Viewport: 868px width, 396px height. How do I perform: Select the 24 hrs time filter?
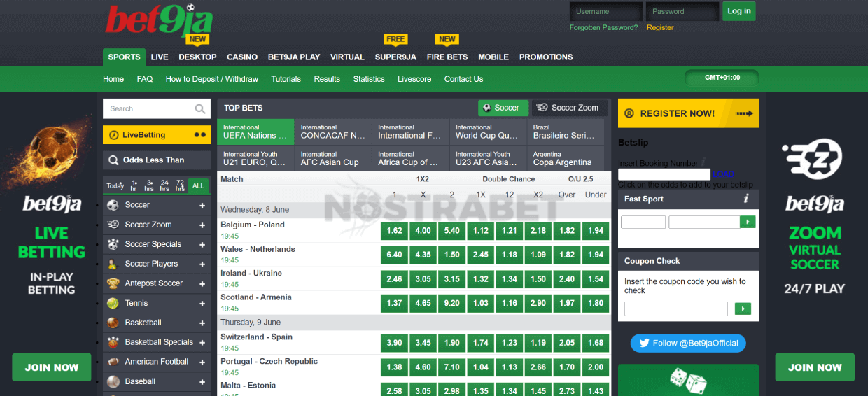pos(164,185)
